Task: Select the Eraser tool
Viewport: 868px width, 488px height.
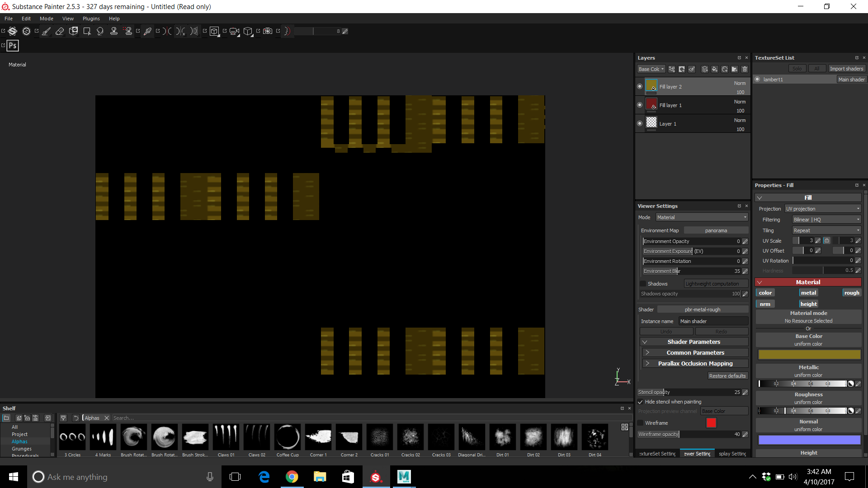Action: (x=60, y=31)
